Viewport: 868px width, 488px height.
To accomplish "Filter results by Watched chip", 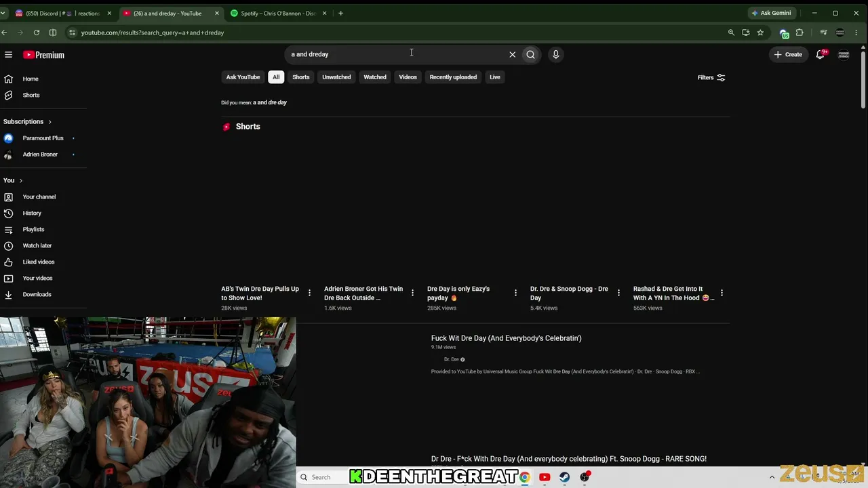I will coord(375,77).
